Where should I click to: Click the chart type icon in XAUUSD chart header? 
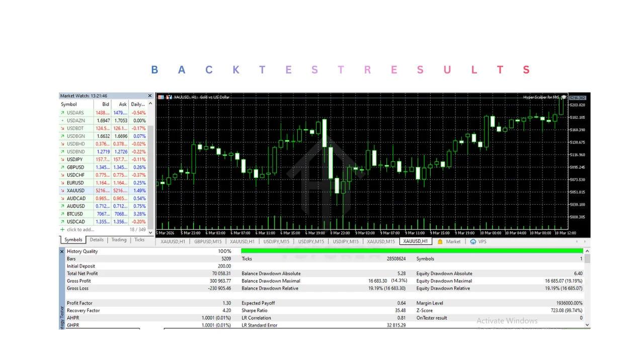(x=169, y=97)
